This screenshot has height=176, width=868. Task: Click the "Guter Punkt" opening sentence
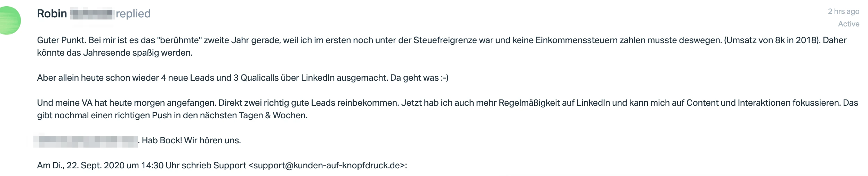(62, 40)
